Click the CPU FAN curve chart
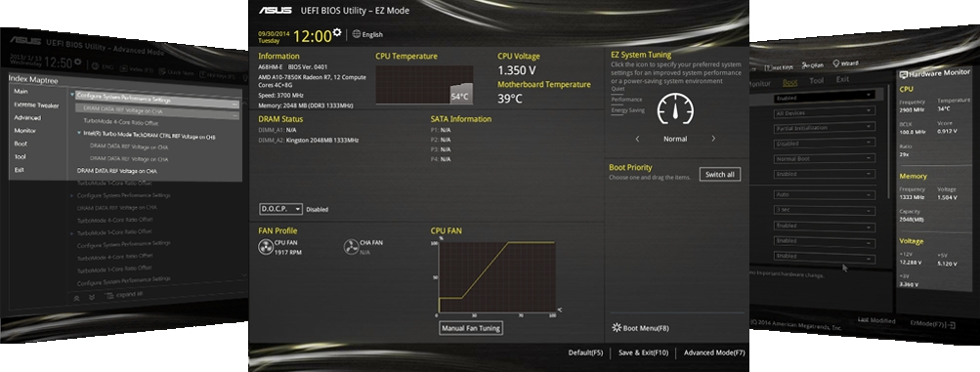Viewport: 980px width, 372px height. tap(496, 277)
